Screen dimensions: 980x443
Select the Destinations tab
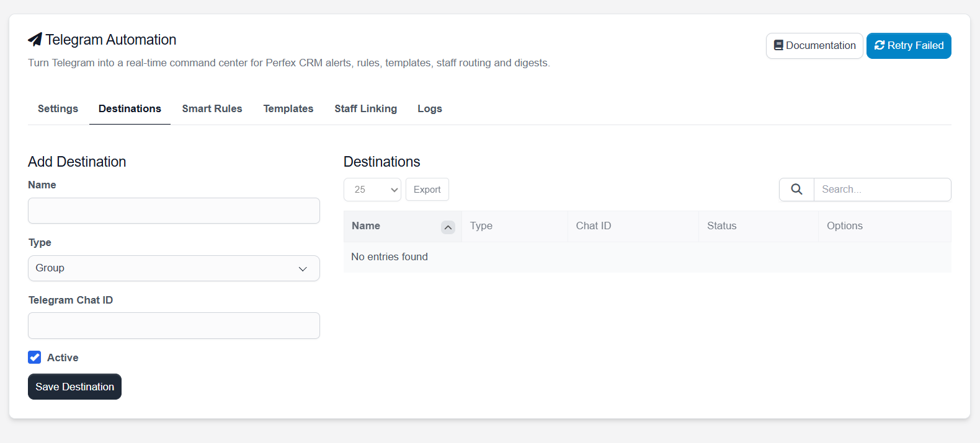click(x=130, y=109)
